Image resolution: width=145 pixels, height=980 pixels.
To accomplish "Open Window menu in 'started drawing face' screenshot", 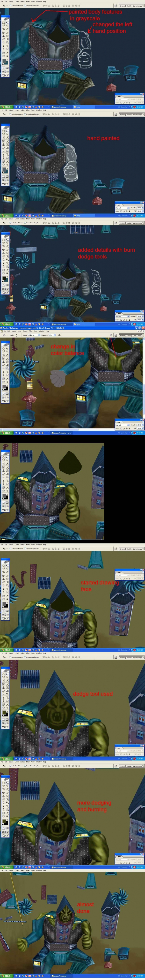I will [x=38, y=544].
